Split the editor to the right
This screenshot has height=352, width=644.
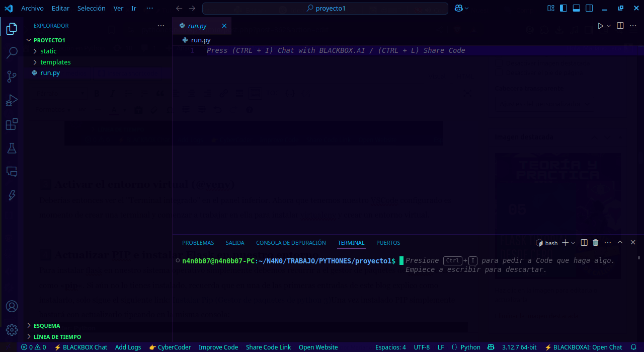click(620, 26)
